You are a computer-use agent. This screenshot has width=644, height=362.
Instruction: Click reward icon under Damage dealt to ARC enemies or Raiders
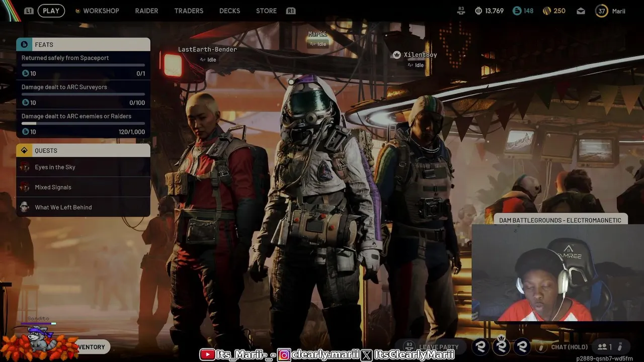[x=26, y=132]
